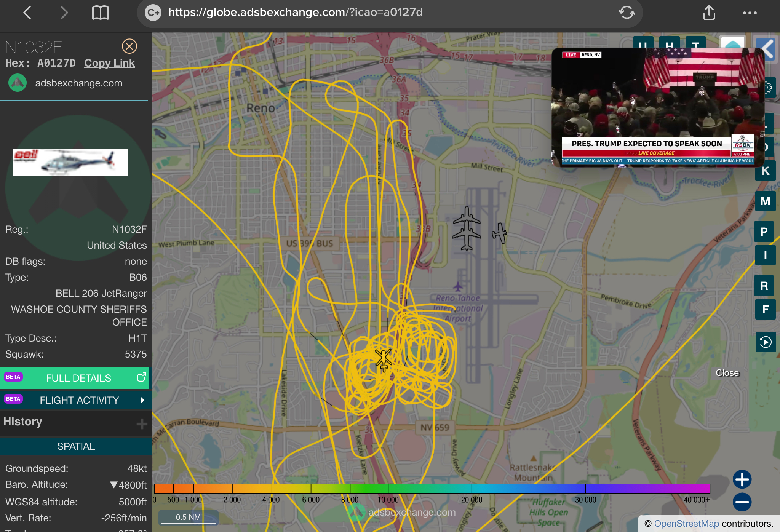Click the FLIGHT ACTIVITY arrow triangle
The height and width of the screenshot is (532, 780).
point(142,400)
